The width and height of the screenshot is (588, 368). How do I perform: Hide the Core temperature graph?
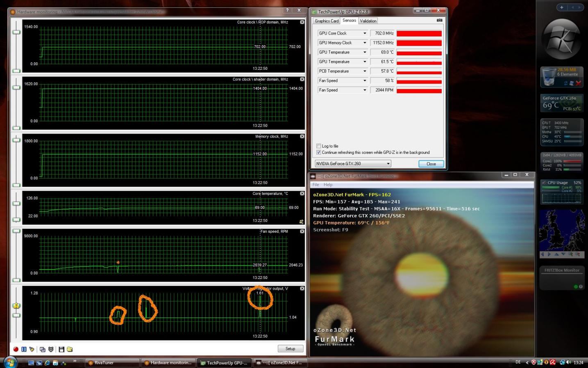(302, 193)
